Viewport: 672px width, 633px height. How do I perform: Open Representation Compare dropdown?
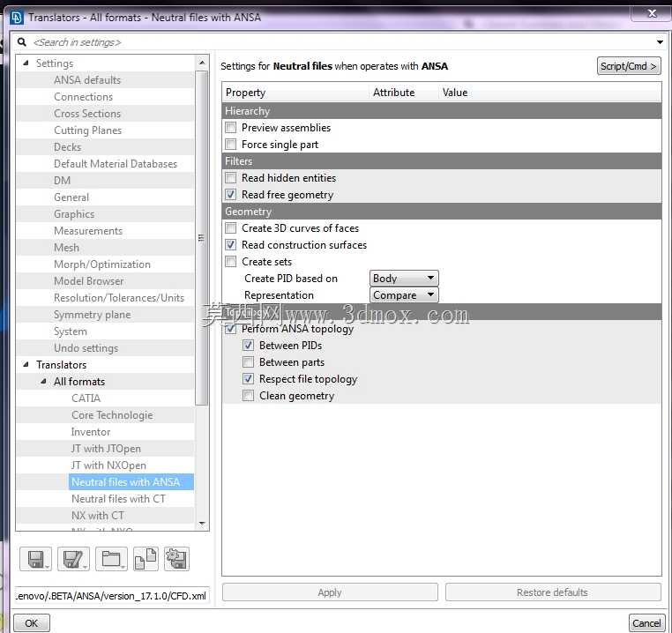[404, 294]
